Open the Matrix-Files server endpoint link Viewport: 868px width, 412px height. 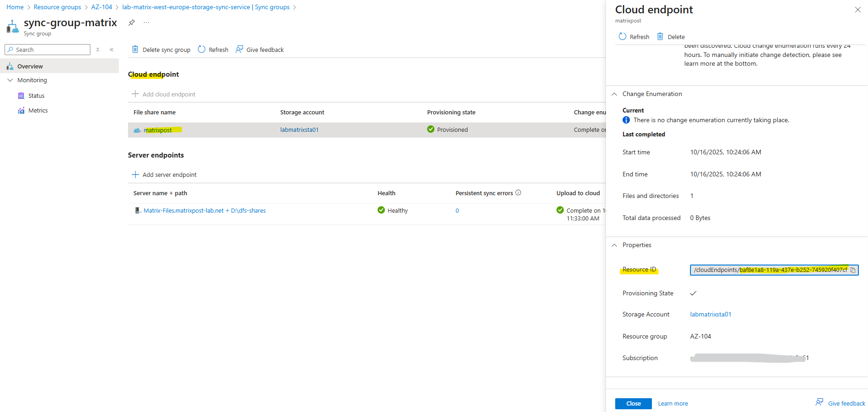pyautogui.click(x=205, y=210)
